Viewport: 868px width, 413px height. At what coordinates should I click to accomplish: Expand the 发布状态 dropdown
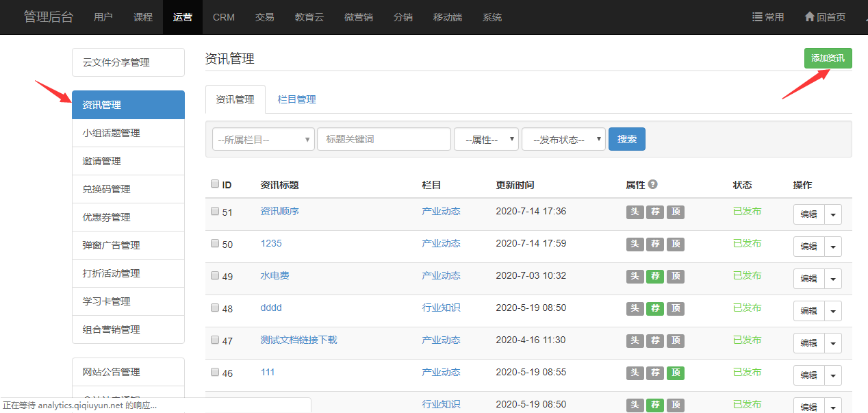tap(563, 139)
